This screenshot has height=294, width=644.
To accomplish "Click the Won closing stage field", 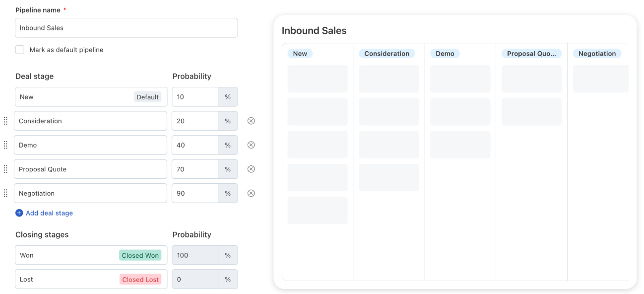I will [91, 255].
